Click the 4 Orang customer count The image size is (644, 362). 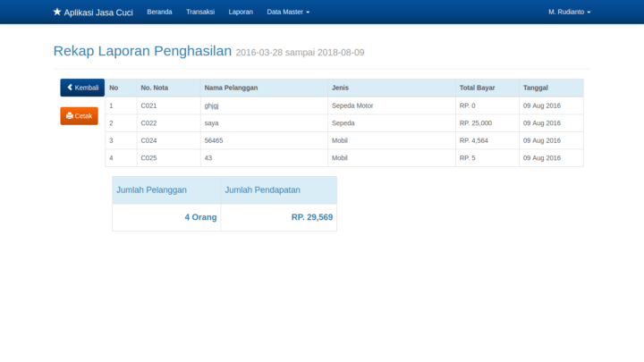(200, 217)
